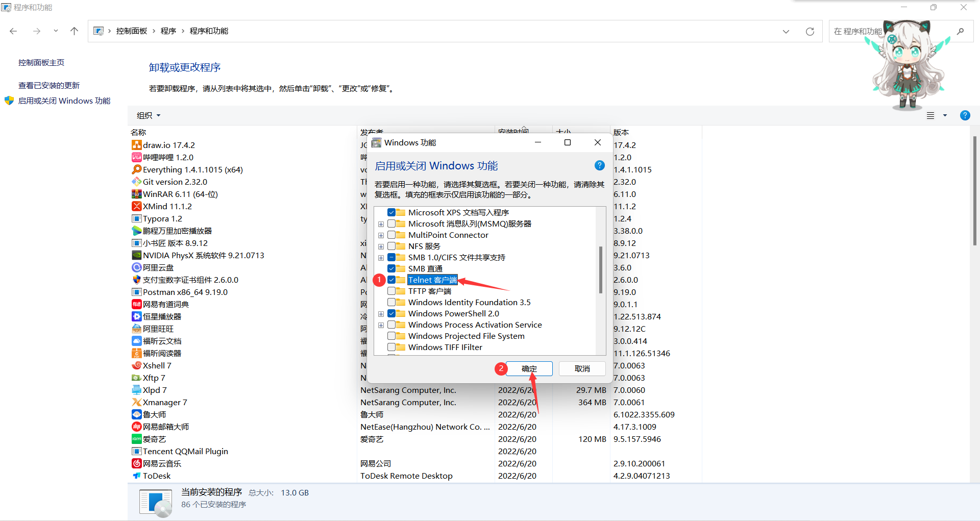
Task: Select the Xmanager 7 icon
Action: click(x=136, y=402)
